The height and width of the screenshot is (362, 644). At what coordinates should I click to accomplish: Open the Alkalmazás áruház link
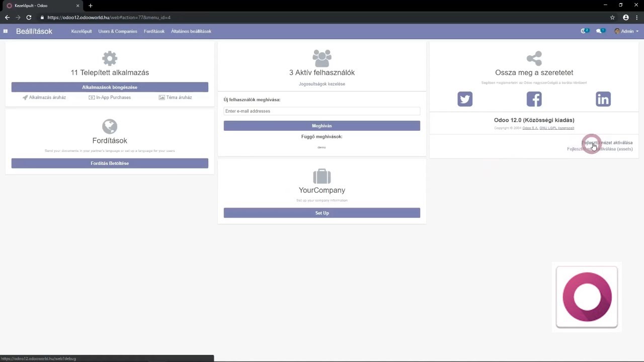(44, 98)
